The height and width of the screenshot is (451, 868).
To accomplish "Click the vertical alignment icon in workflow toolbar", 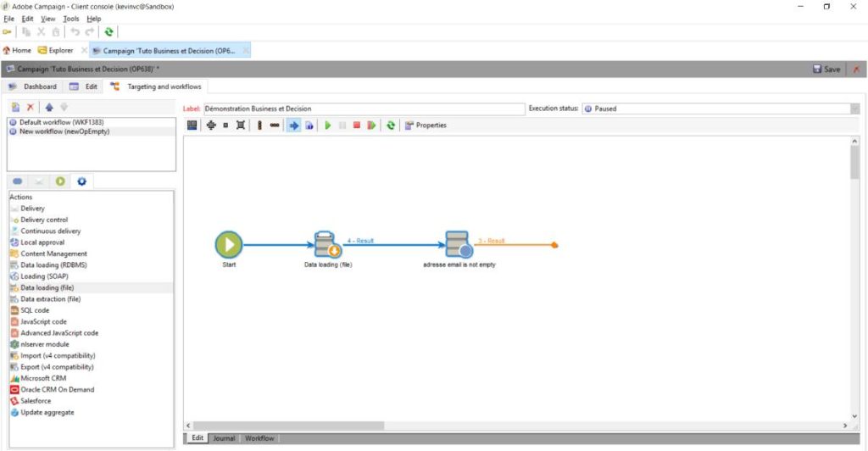I will [259, 125].
